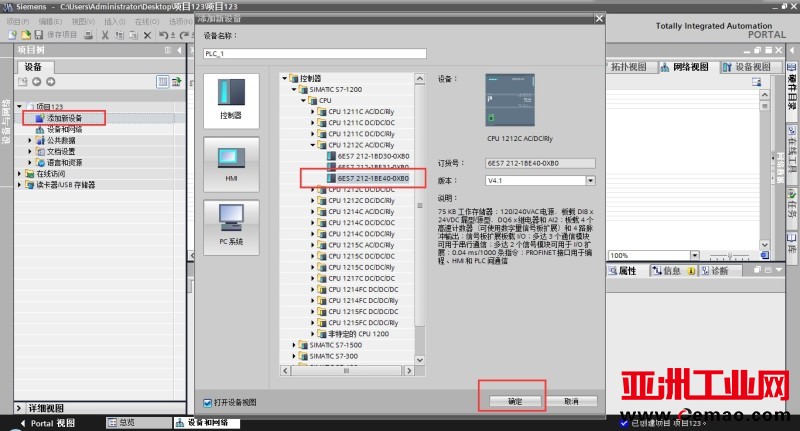The width and height of the screenshot is (800, 431).
Task: Select the HMI device category button
Action: pyautogui.click(x=231, y=164)
